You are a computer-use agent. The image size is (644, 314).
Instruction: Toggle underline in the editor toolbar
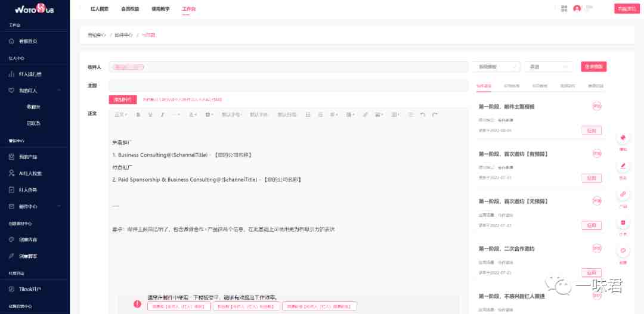click(x=150, y=115)
